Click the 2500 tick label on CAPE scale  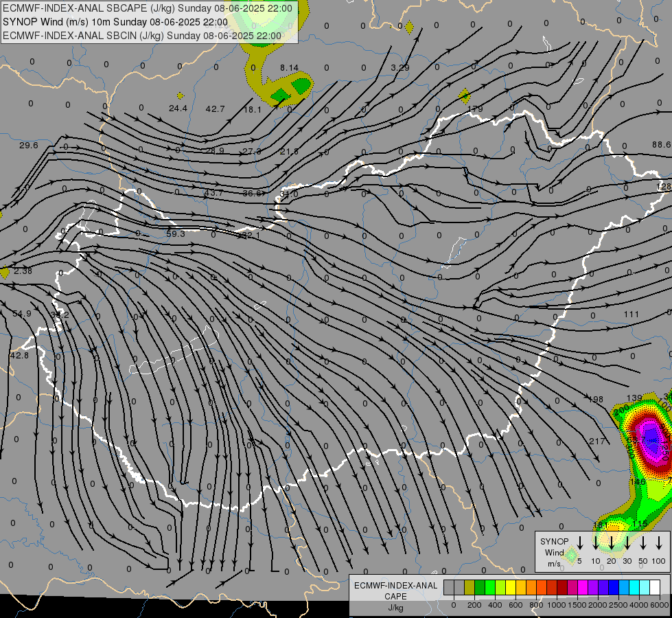pyautogui.click(x=618, y=605)
